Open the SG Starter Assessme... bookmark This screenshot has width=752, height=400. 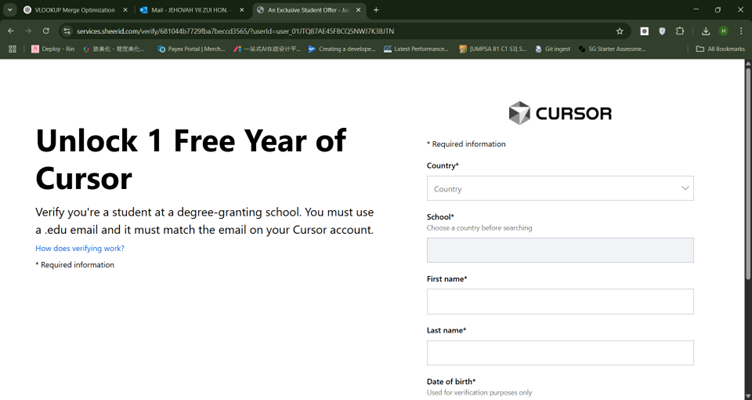click(612, 49)
